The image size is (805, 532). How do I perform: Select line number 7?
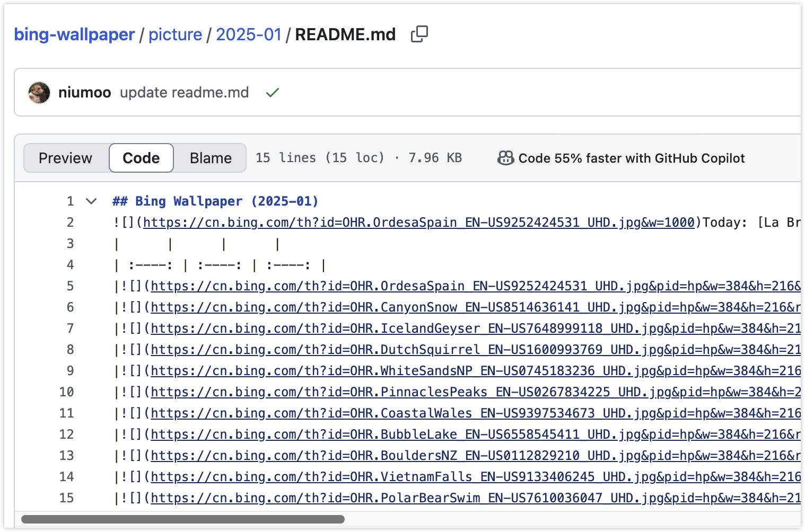point(70,329)
